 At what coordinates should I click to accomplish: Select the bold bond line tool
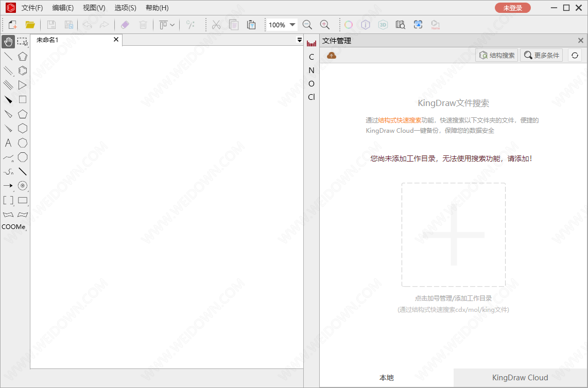pyautogui.click(x=23, y=172)
